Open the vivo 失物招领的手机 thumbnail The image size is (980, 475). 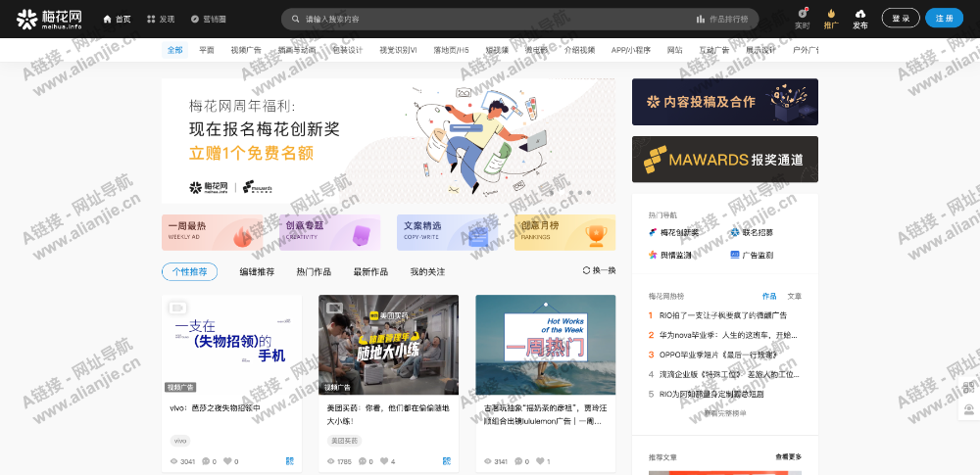pos(232,345)
